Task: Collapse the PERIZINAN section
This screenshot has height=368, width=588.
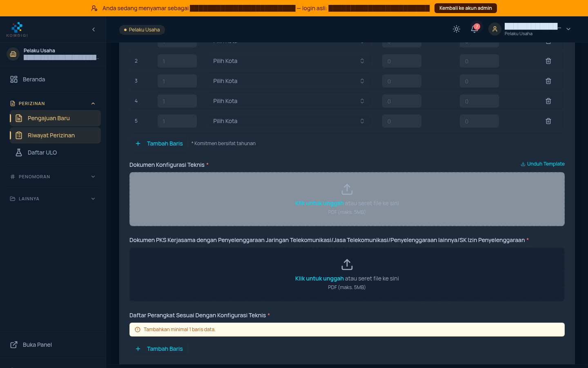Action: [53, 103]
